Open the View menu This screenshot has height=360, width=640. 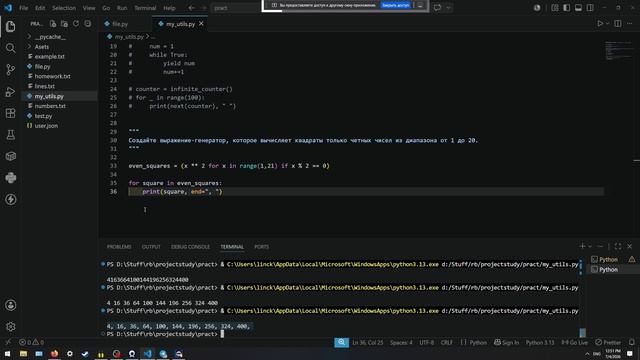(x=89, y=8)
